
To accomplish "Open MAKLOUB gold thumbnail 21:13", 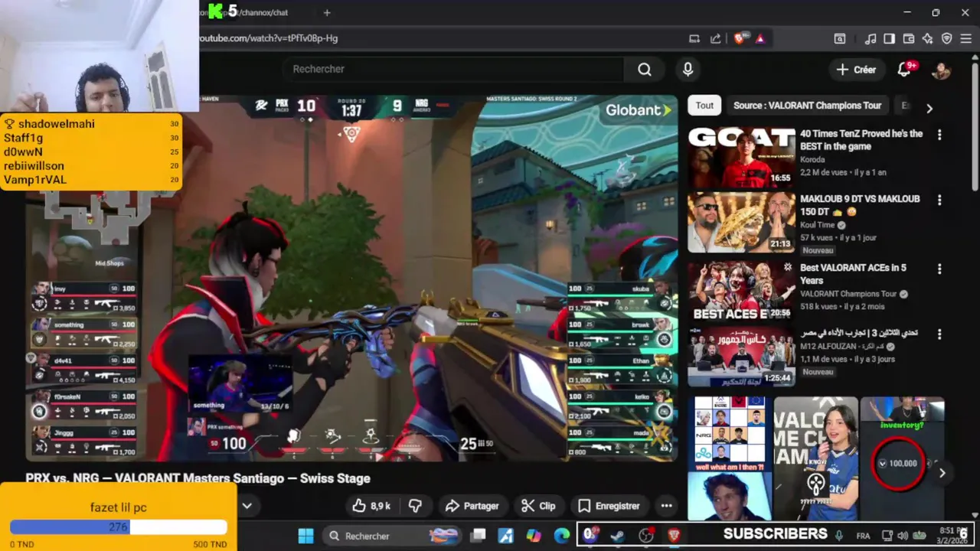I will point(741,222).
